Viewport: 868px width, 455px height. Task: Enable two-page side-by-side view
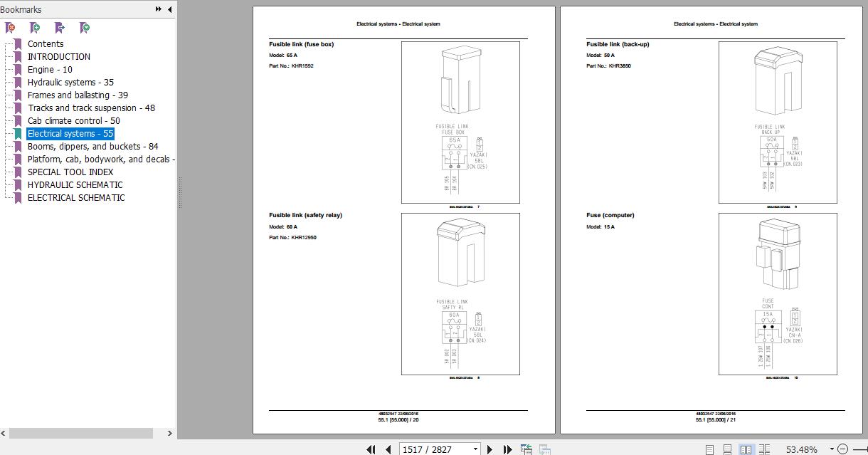(x=746, y=449)
